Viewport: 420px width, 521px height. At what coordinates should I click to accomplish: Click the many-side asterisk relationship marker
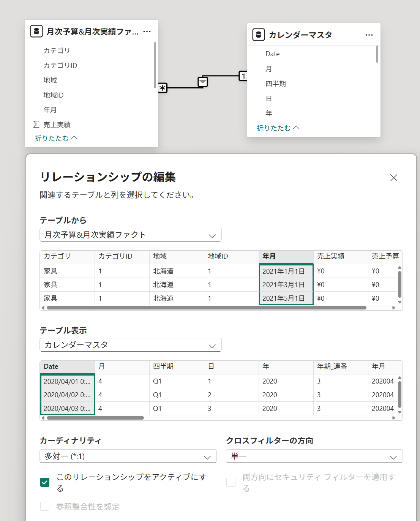click(x=163, y=88)
